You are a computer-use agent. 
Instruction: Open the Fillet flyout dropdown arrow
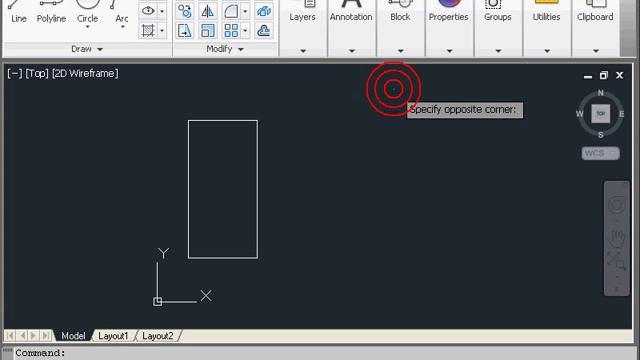[x=245, y=11]
